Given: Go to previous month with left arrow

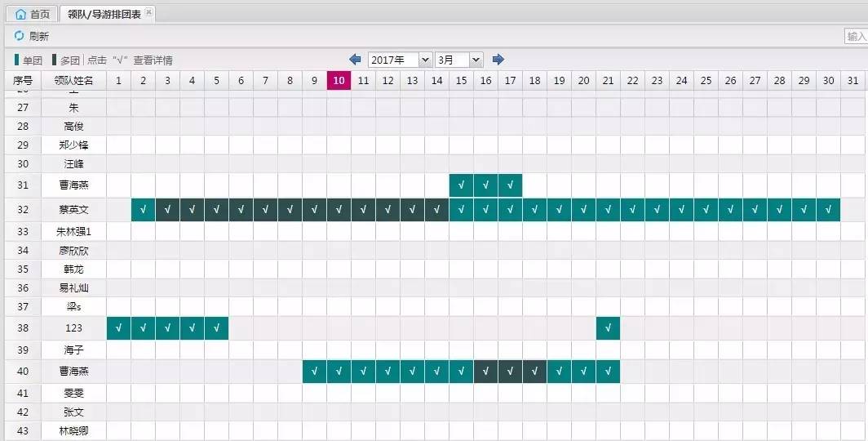Looking at the screenshot, I should [355, 60].
